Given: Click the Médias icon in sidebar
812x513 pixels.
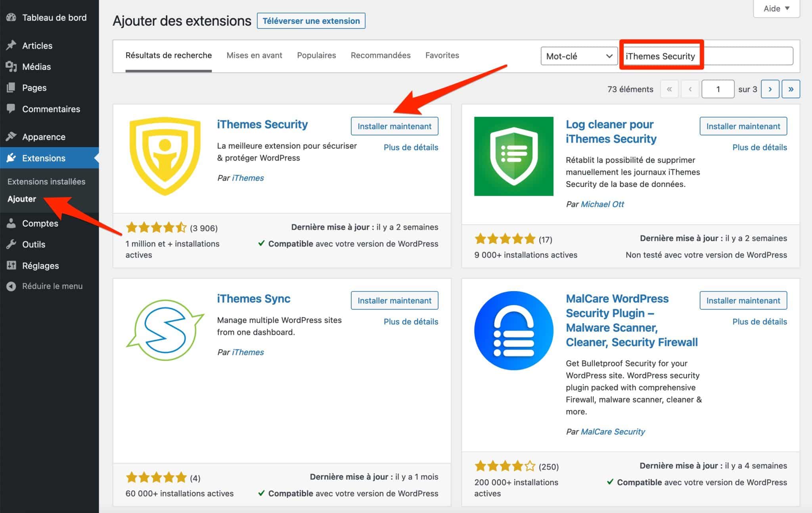Looking at the screenshot, I should [x=11, y=67].
